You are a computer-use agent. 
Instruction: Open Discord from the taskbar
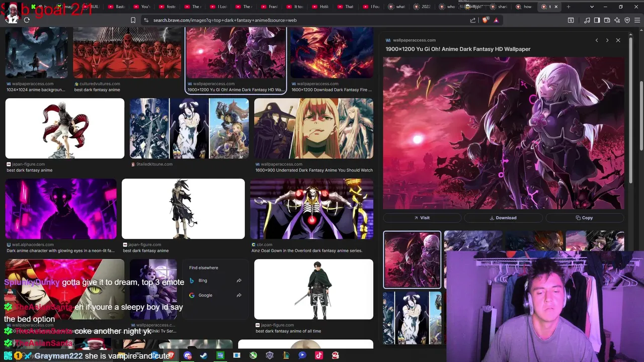tap(187, 355)
